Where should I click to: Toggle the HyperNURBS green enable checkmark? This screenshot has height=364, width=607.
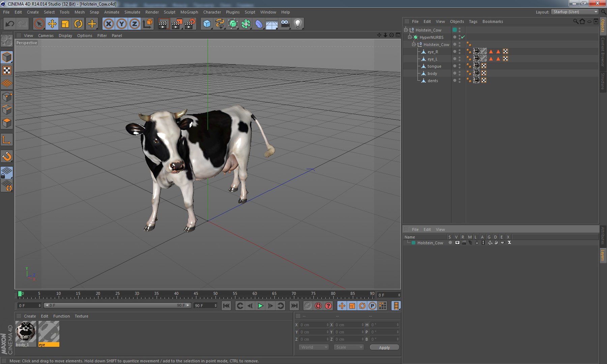coord(463,37)
